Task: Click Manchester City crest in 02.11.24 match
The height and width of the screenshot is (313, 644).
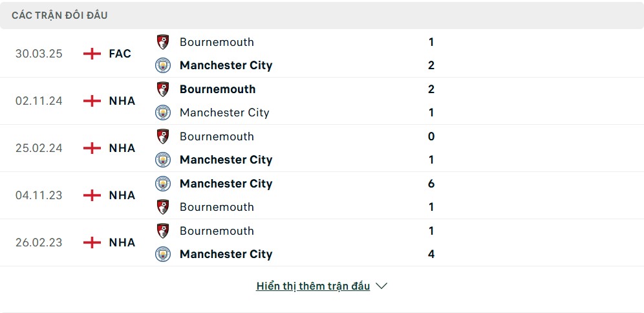Action: coord(163,113)
